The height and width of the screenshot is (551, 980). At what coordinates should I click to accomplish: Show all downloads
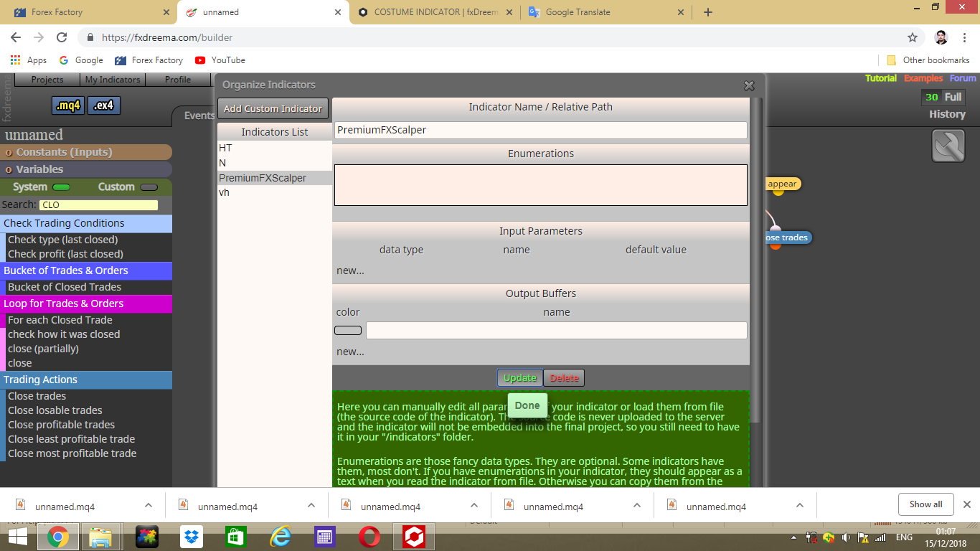tap(925, 504)
